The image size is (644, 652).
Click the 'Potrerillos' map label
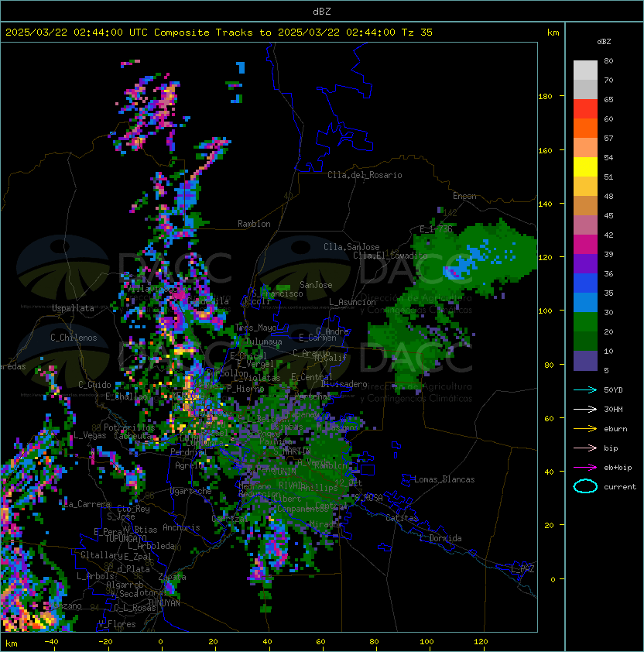click(129, 427)
